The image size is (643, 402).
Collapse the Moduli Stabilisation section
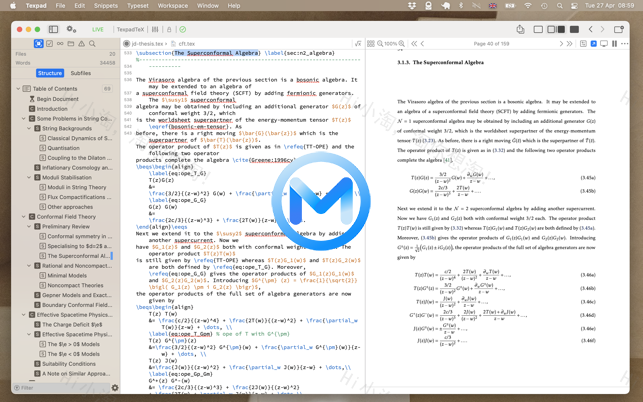(29, 178)
